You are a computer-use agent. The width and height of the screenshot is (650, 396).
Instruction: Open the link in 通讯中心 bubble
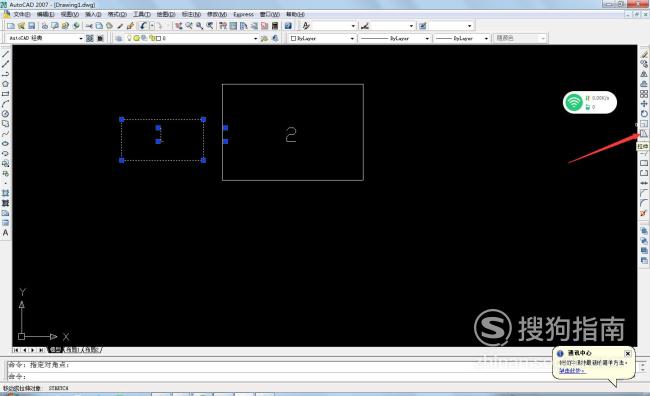[x=572, y=370]
